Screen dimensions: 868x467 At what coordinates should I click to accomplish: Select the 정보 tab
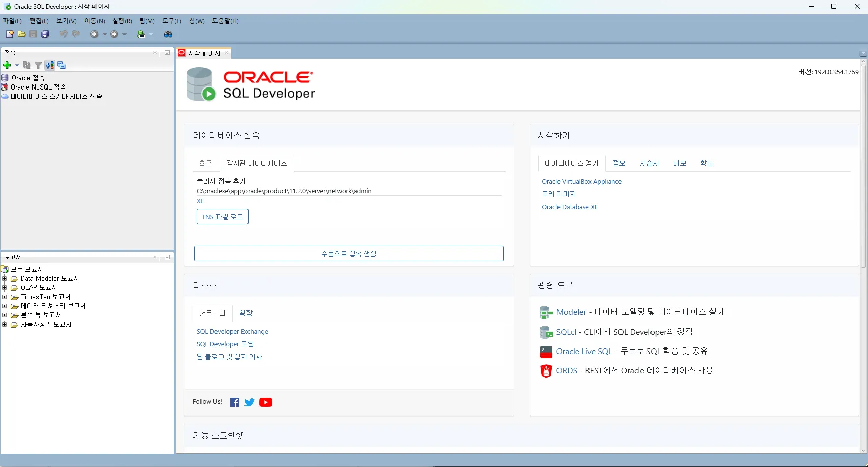tap(619, 163)
